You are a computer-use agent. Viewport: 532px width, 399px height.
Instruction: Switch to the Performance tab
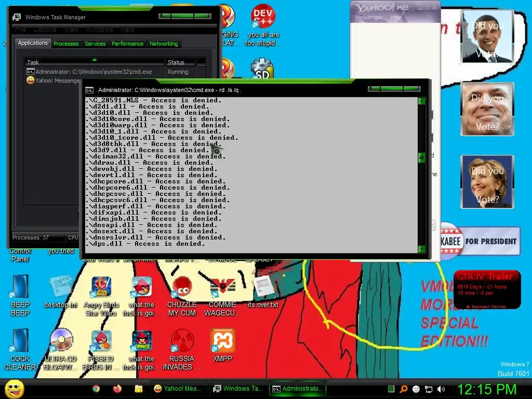coord(128,44)
